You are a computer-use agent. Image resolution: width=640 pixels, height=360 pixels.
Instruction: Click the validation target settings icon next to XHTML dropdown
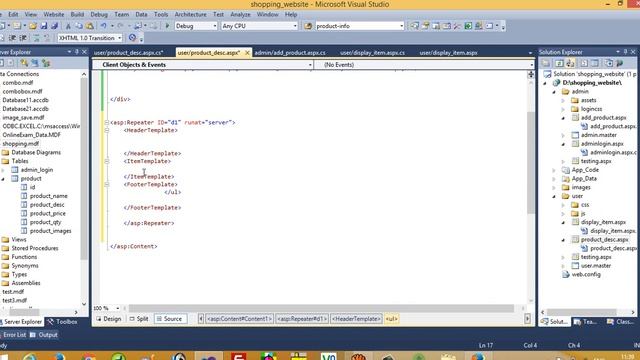(x=132, y=38)
